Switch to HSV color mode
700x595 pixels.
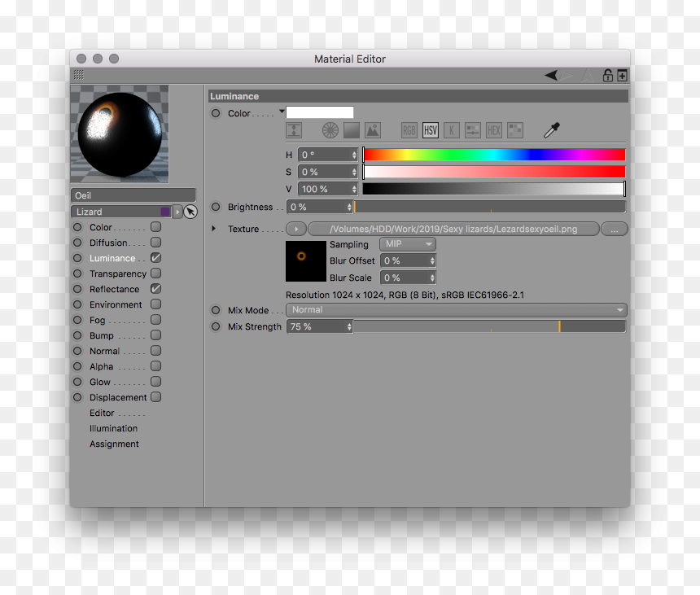431,130
